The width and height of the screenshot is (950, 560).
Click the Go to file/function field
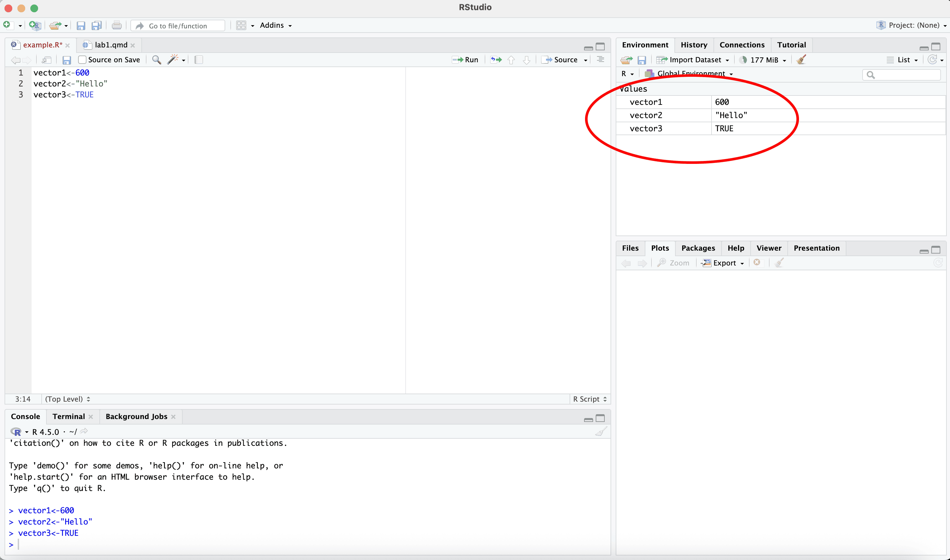click(178, 26)
